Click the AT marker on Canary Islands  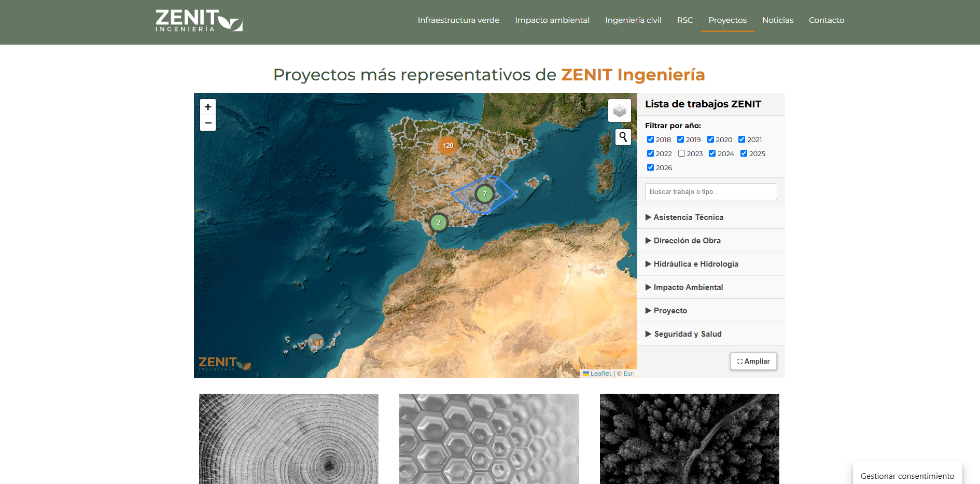point(316,342)
